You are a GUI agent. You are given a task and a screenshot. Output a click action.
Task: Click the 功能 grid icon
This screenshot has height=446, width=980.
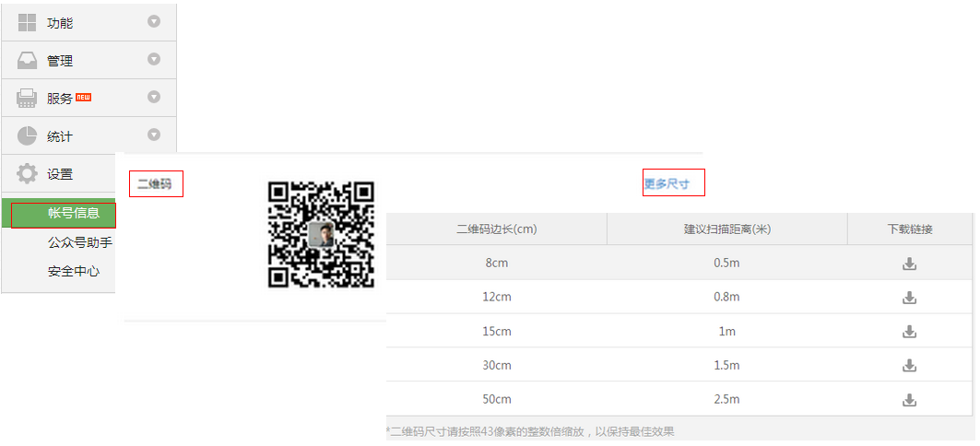pos(28,23)
